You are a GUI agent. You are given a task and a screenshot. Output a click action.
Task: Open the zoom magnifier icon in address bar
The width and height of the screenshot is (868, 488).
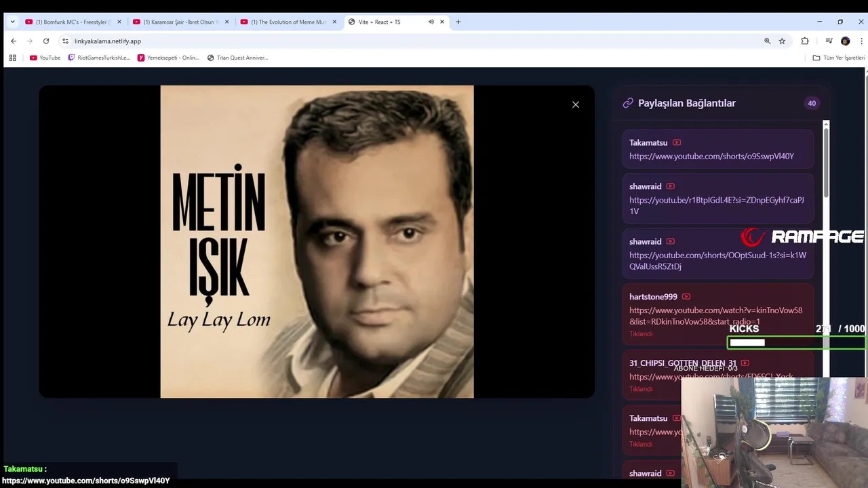click(768, 41)
